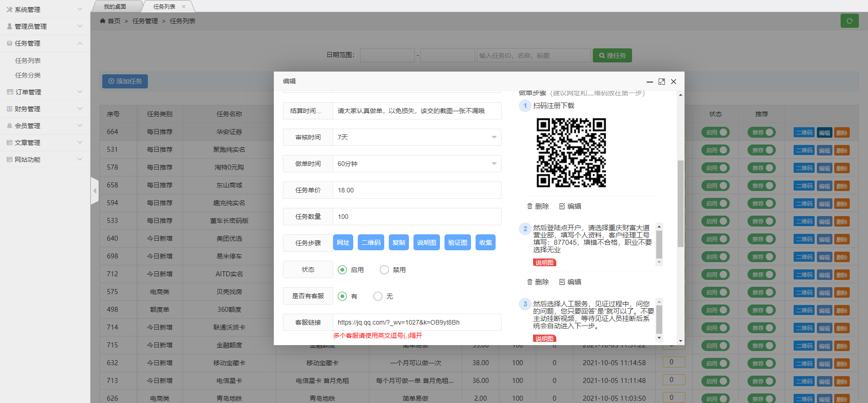Click 管理员管理 user icon in sidebar
This screenshot has height=403, width=868.
(10, 26)
